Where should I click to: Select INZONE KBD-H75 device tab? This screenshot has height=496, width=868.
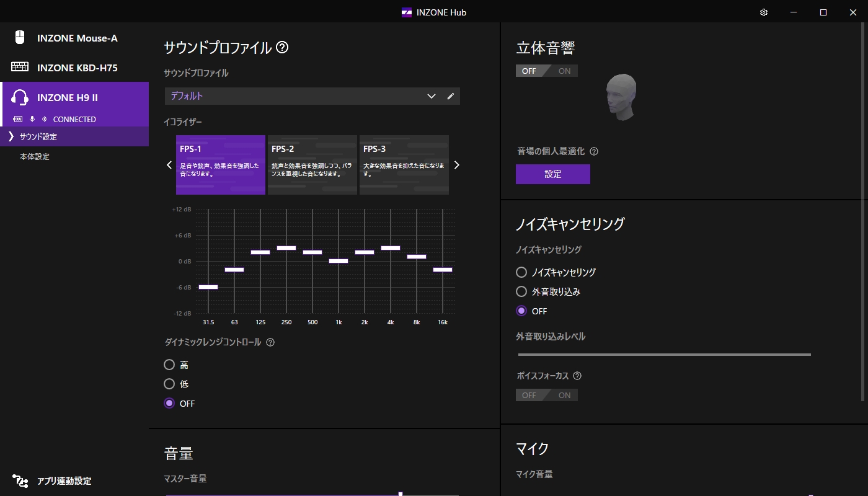[74, 67]
